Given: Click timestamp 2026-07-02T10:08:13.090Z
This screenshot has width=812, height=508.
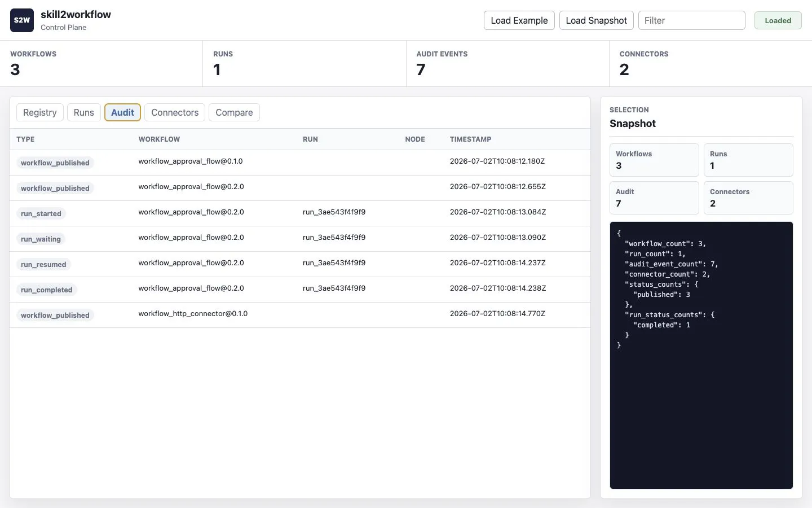Looking at the screenshot, I should [x=498, y=238].
